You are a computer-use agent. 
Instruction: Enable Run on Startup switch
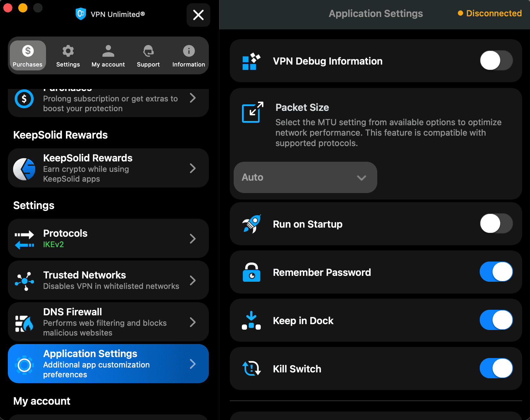[x=496, y=223]
